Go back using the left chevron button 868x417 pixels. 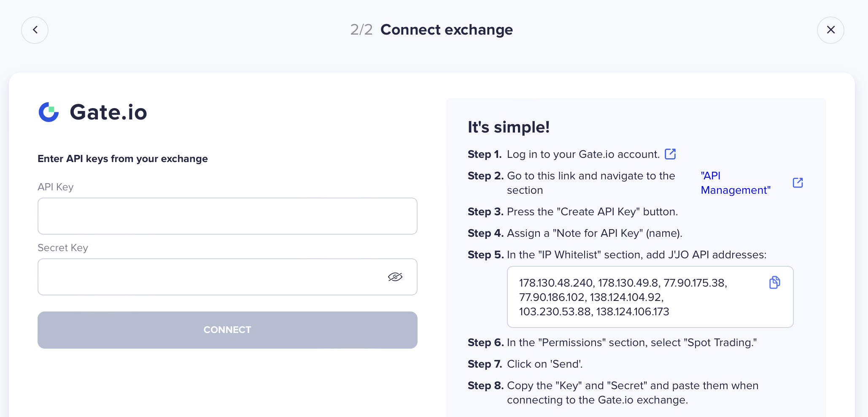[35, 30]
